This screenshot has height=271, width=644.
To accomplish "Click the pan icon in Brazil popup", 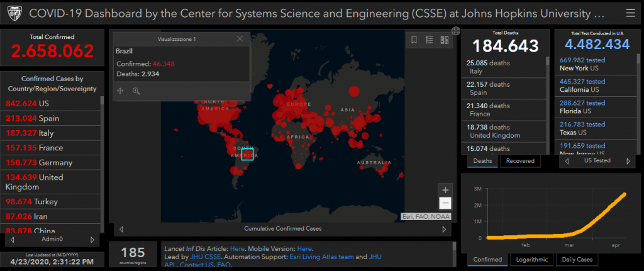I will (120, 91).
